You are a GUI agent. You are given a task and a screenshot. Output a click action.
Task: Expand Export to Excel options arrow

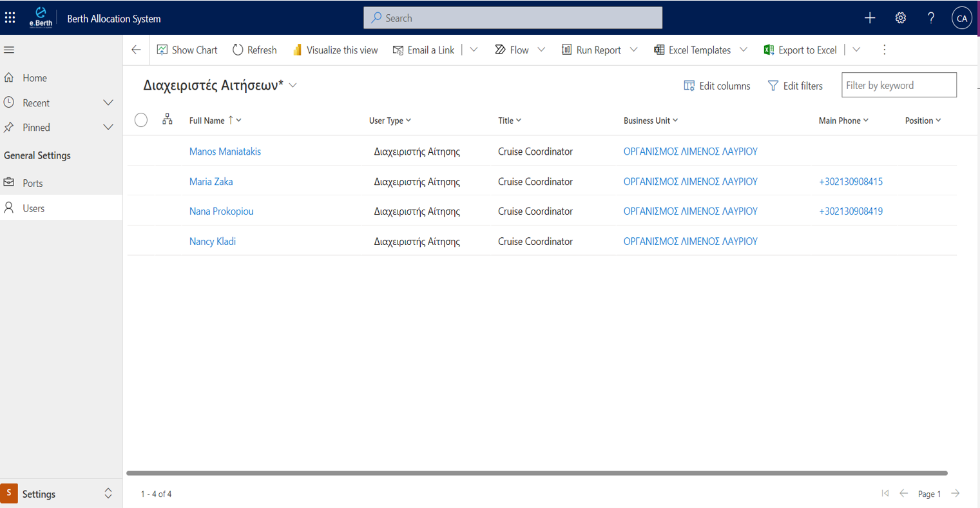point(856,50)
